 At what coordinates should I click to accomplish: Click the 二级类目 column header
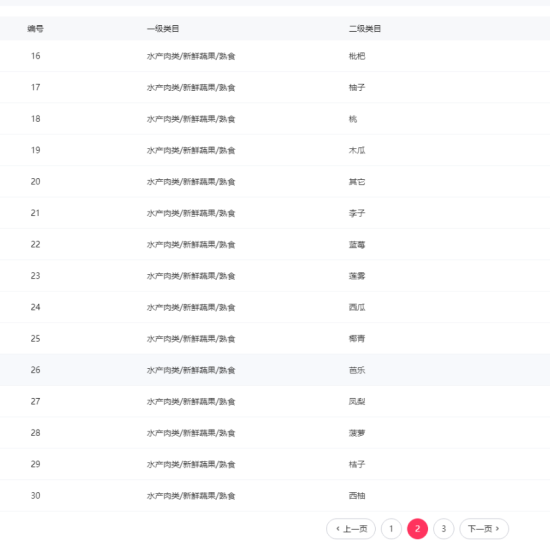click(365, 29)
